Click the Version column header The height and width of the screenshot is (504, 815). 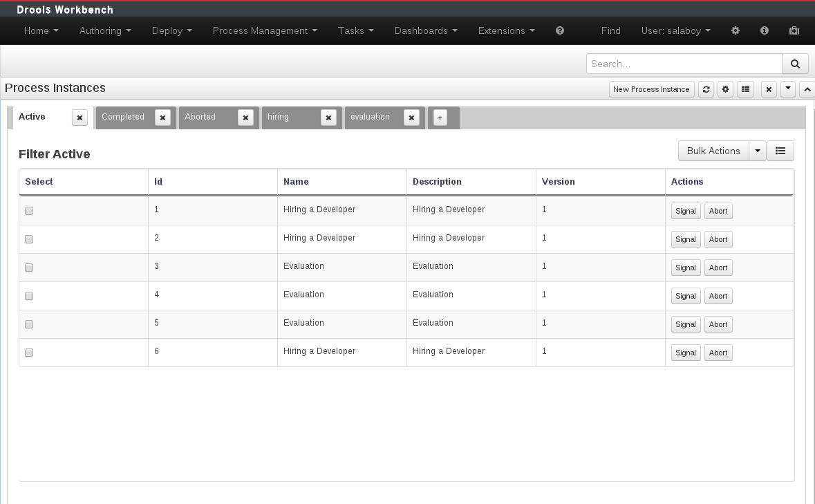tap(600, 182)
